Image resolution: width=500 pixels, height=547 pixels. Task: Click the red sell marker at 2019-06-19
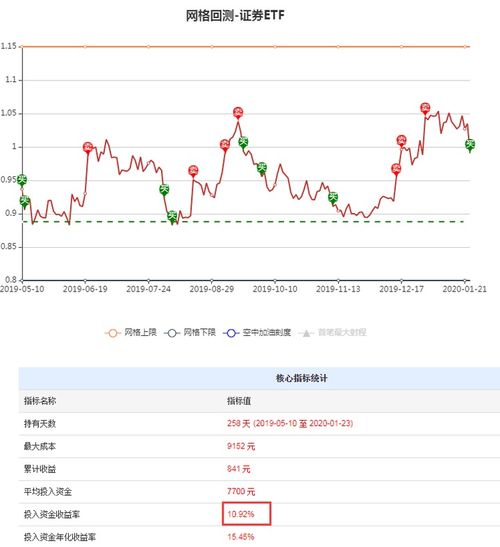[x=88, y=148]
